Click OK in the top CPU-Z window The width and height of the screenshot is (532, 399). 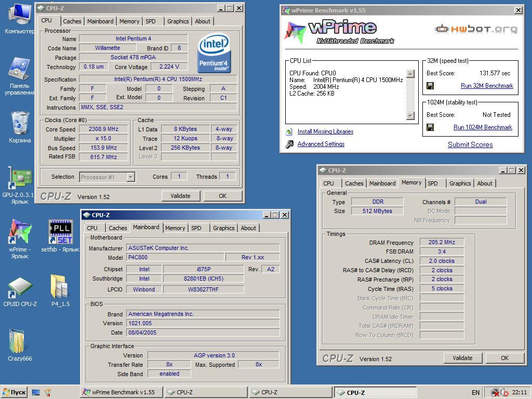222,196
